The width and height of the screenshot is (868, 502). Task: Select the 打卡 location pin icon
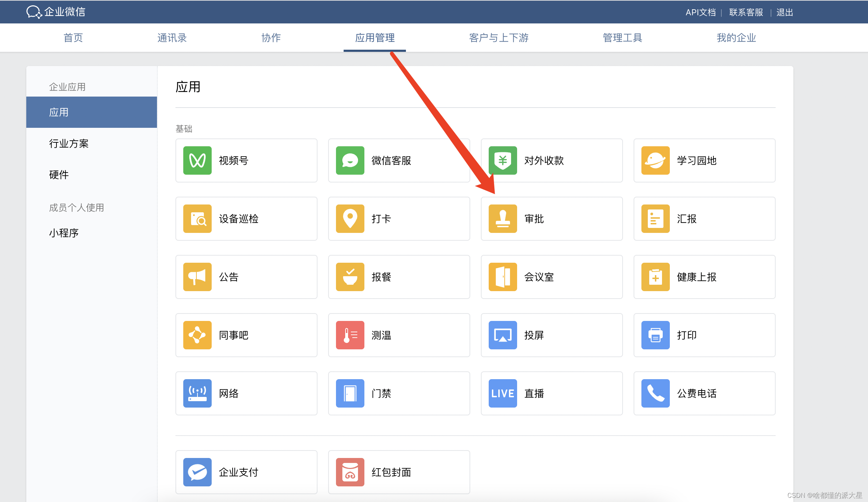350,219
